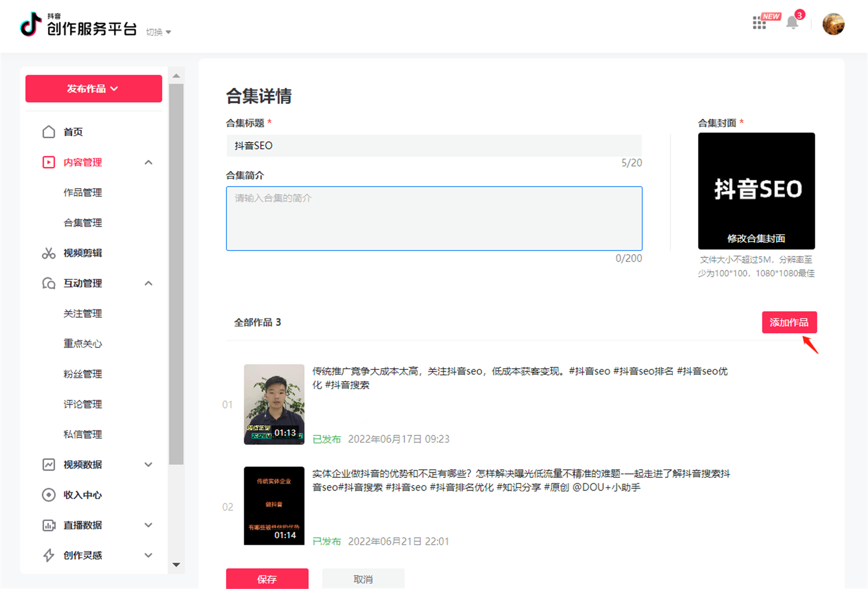Open 作品管理 menu item
Viewport: 868px width, 589px height.
[83, 193]
